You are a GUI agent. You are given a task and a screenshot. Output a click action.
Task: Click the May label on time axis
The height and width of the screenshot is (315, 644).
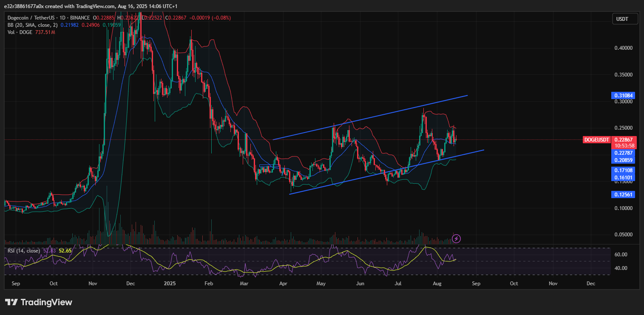coord(321,283)
